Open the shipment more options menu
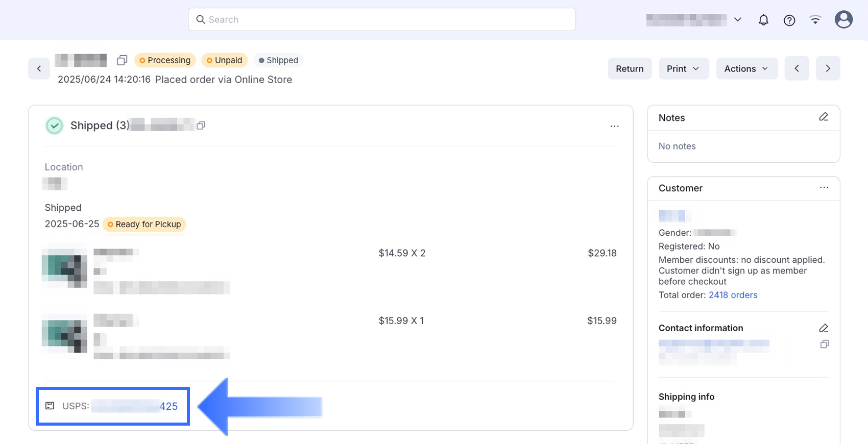Screen dimensions: 868x444 pos(614,126)
